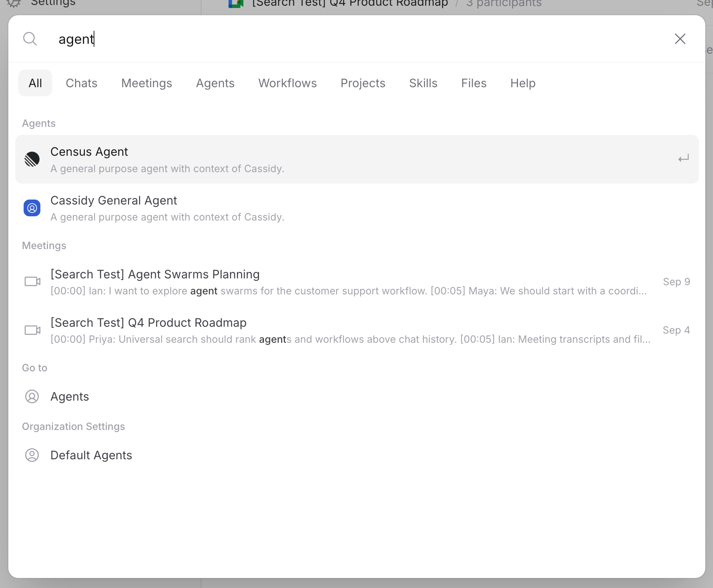713x588 pixels.
Task: Open the Agent Swarms Planning meeting
Action: (x=357, y=282)
